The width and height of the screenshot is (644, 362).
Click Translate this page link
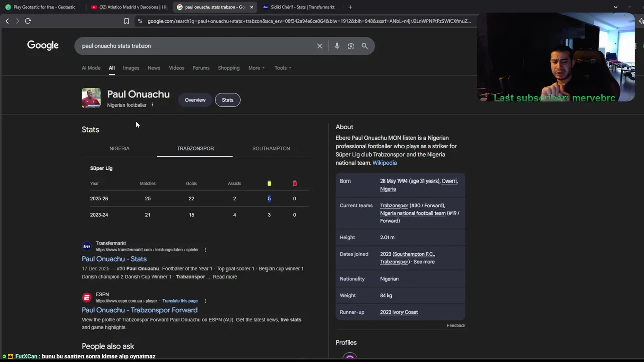pyautogui.click(x=180, y=301)
